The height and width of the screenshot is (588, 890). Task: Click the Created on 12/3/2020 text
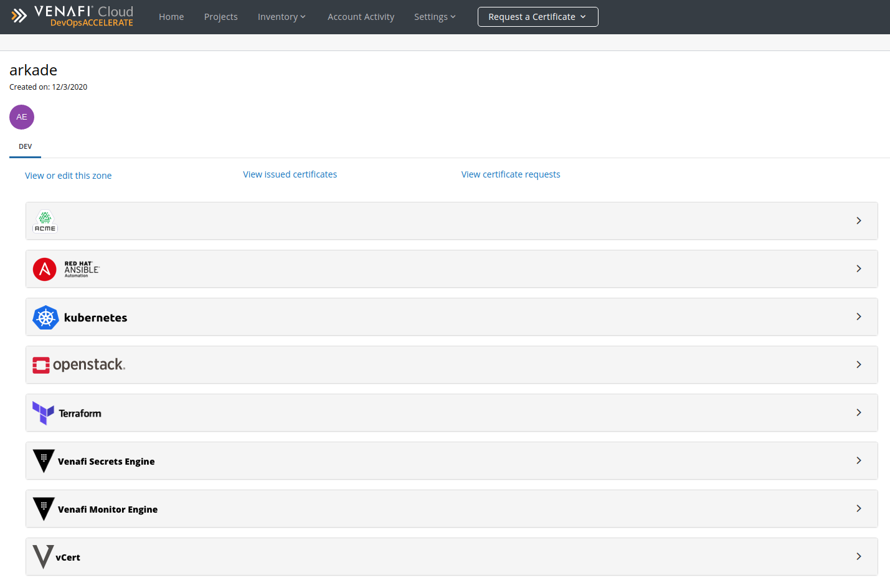coord(49,87)
